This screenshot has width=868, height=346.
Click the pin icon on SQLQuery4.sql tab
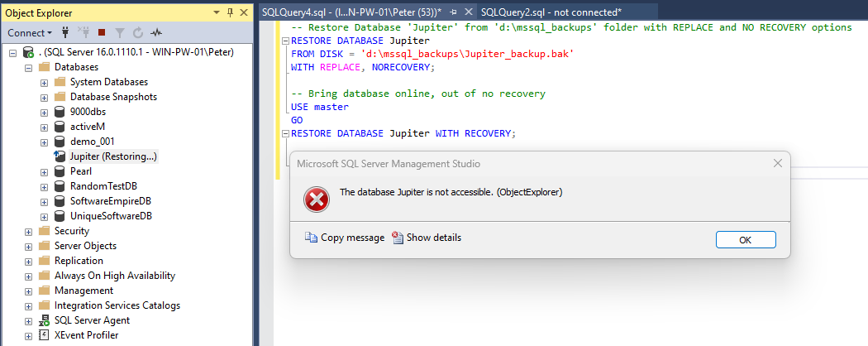click(x=454, y=12)
